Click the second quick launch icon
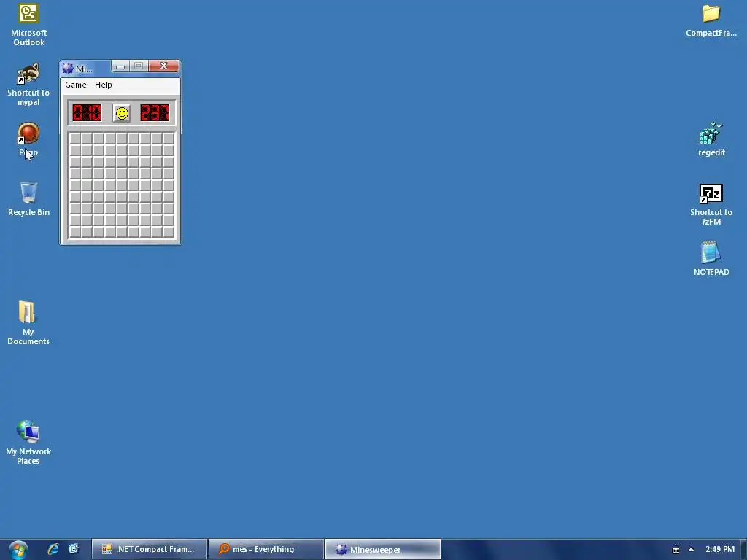The image size is (747, 560). click(x=74, y=549)
